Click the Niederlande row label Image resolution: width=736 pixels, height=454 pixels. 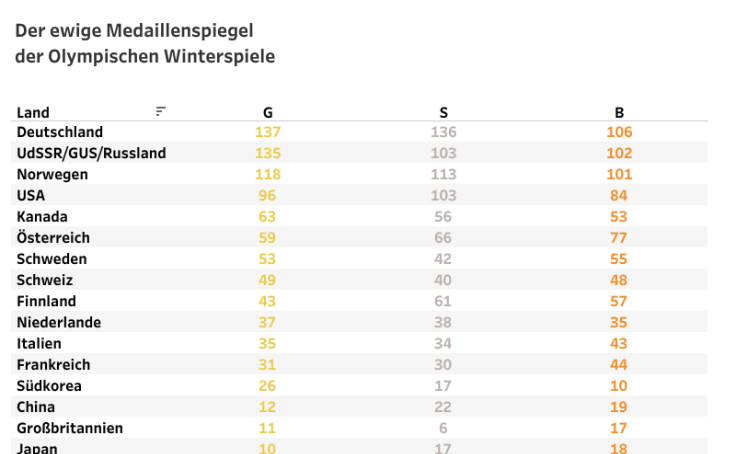pos(59,322)
